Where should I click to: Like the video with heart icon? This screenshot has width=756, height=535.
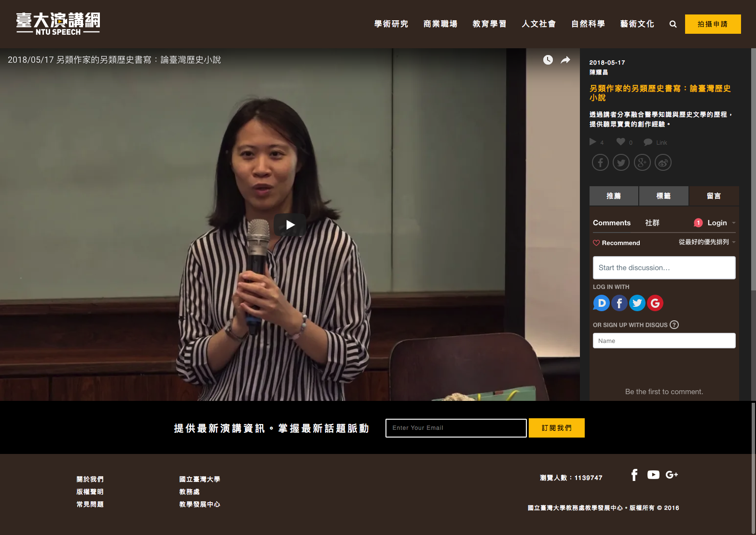point(620,141)
